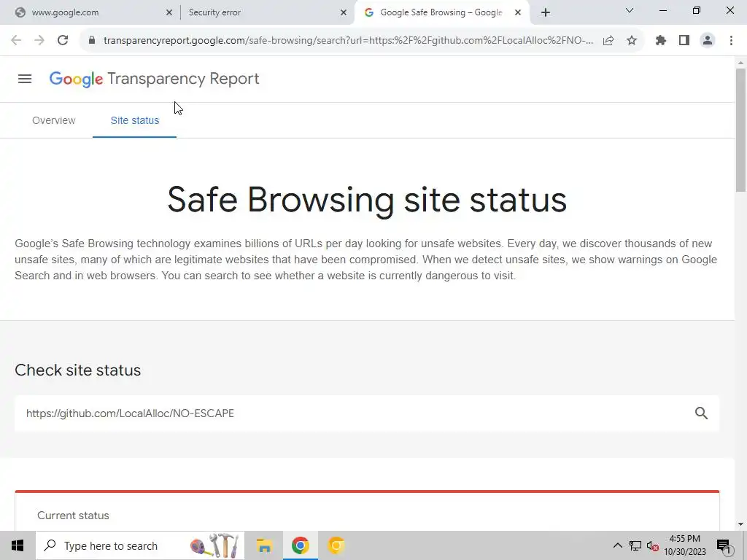747x560 pixels.
Task: Click the search magnifier icon in site status field
Action: (701, 413)
